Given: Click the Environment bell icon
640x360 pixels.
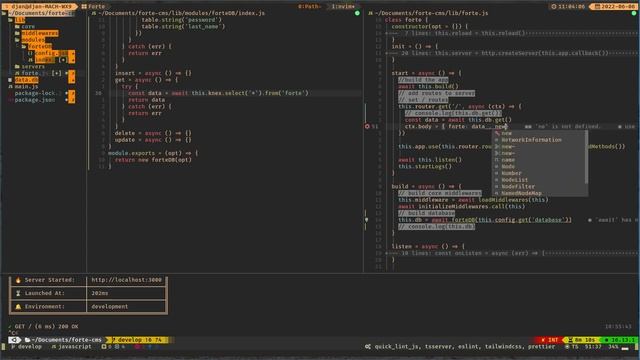Looking at the screenshot, I should (18, 307).
